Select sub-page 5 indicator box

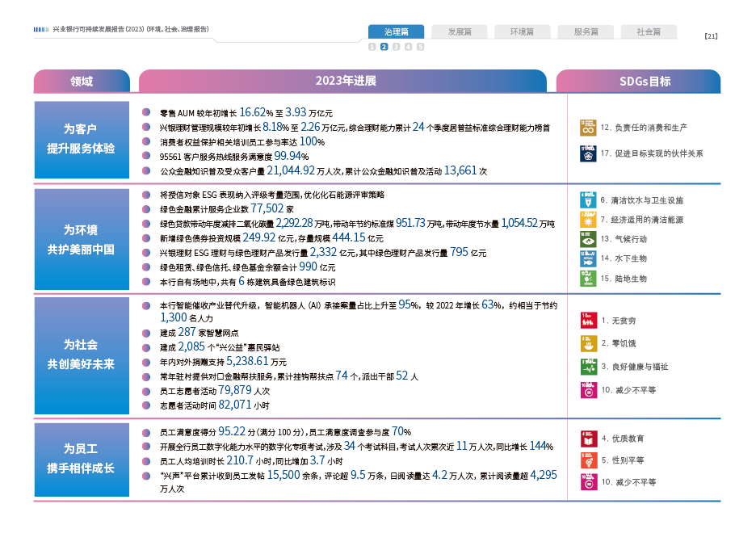(x=421, y=47)
